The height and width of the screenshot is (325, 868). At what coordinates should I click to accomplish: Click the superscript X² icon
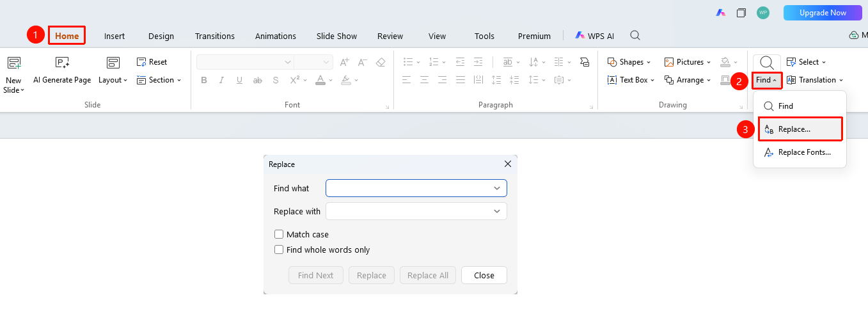click(294, 80)
